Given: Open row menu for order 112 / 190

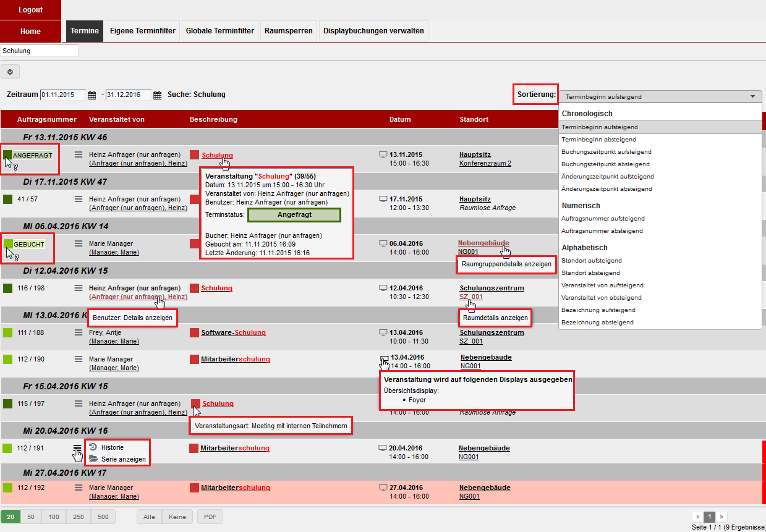Looking at the screenshot, I should [78, 359].
